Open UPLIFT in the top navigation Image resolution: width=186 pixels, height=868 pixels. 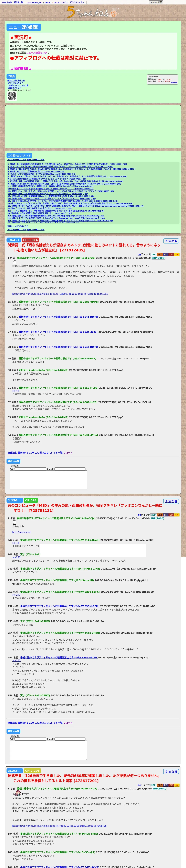pos(48,2)
